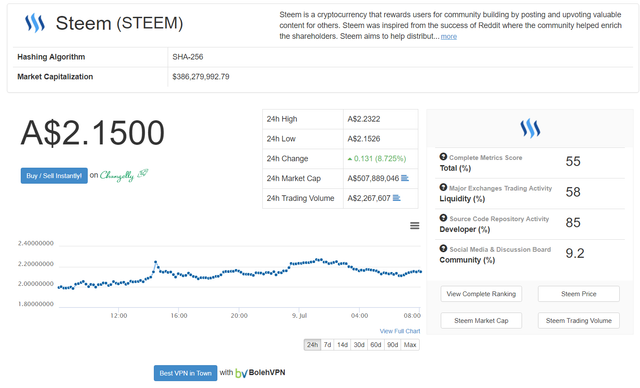The image size is (640, 388).
Task: Click the 24h High value A$2.2322
Action: 364,119
